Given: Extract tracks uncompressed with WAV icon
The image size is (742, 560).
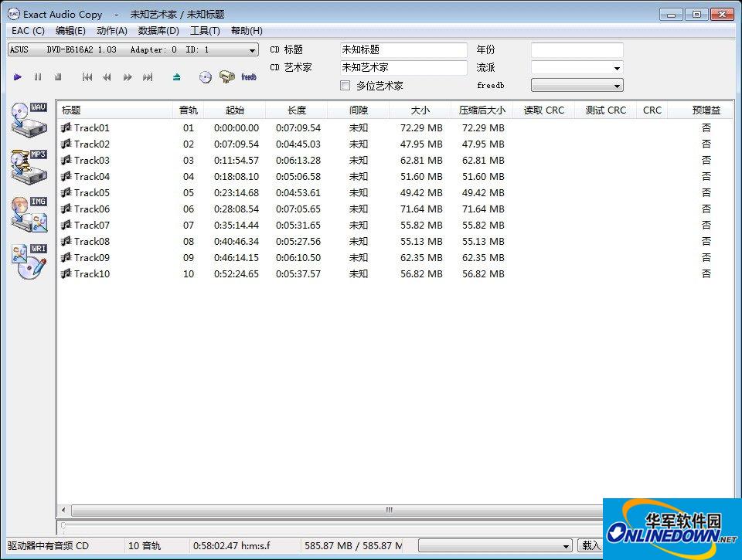Looking at the screenshot, I should point(29,120).
